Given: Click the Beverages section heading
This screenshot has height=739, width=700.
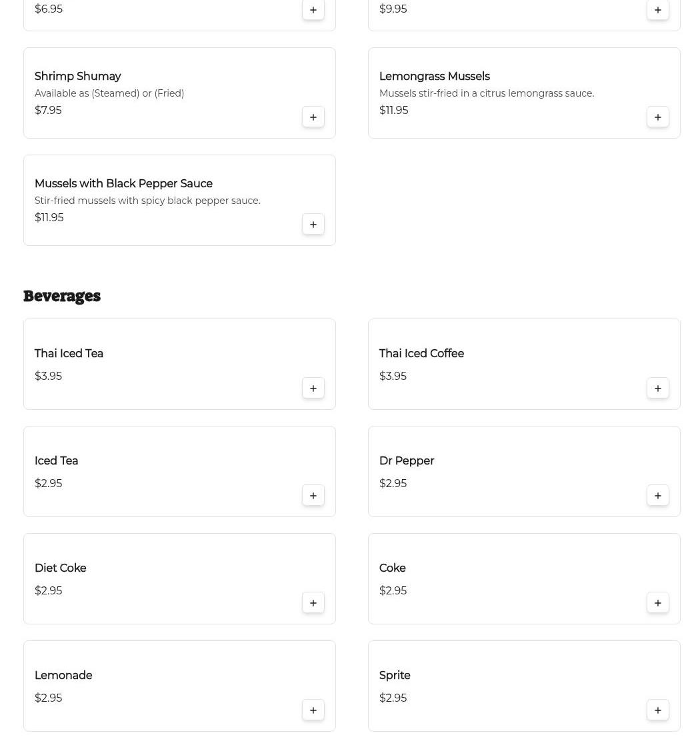Looking at the screenshot, I should coord(62,296).
